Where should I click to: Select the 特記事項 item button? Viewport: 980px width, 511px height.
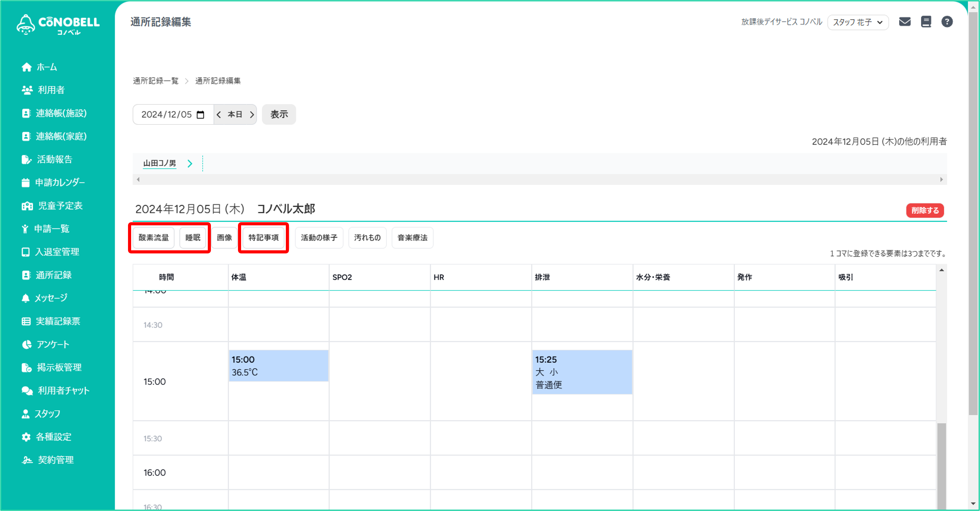pyautogui.click(x=264, y=237)
